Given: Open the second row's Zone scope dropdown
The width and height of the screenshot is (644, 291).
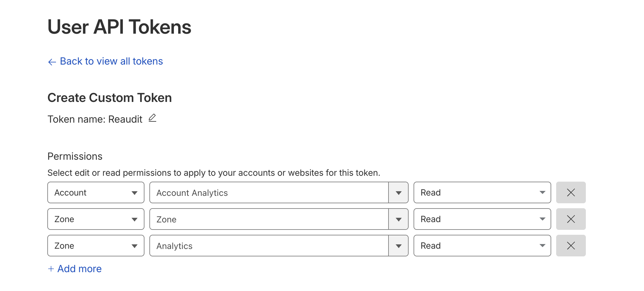Looking at the screenshot, I should pyautogui.click(x=96, y=219).
